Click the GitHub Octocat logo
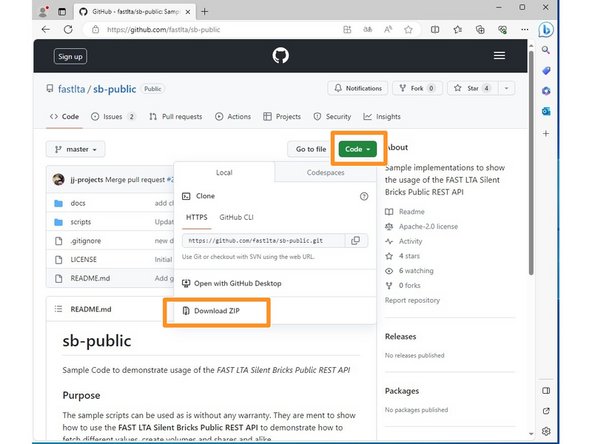592x444 pixels. 281,56
